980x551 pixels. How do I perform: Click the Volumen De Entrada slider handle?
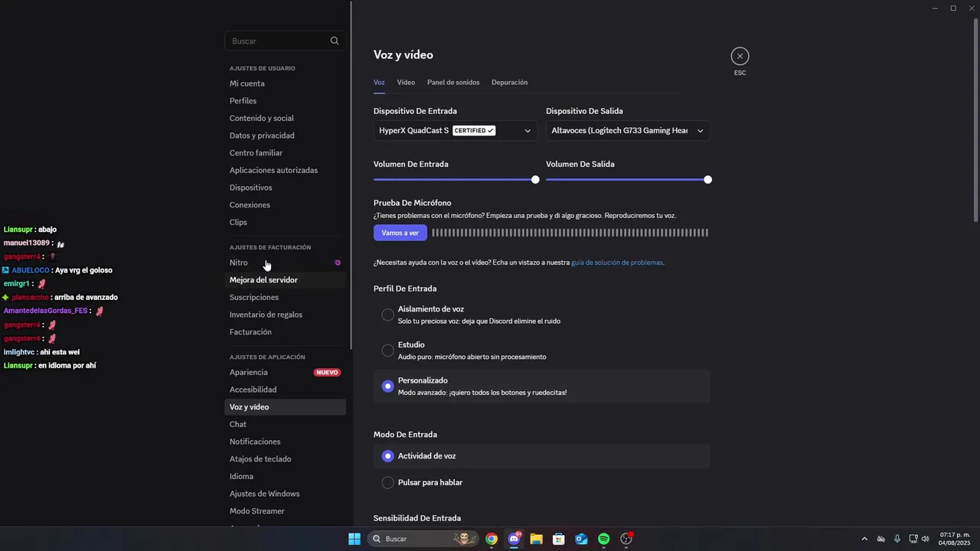coord(535,180)
